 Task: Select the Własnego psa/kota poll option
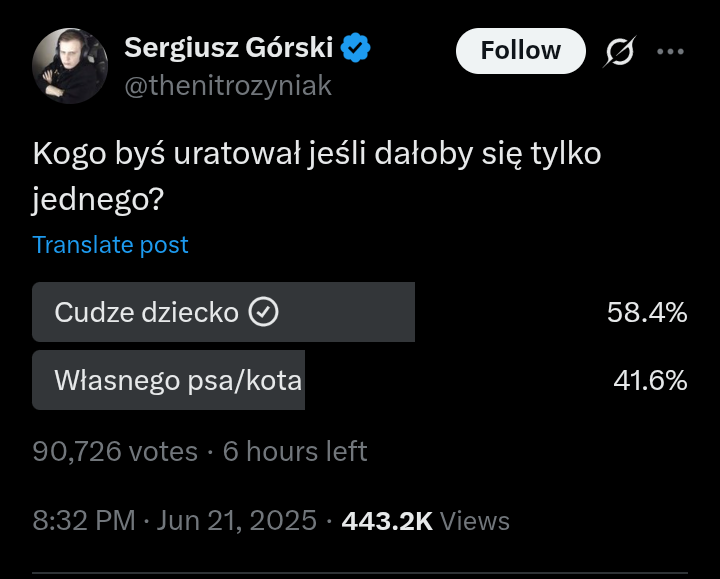click(x=360, y=380)
